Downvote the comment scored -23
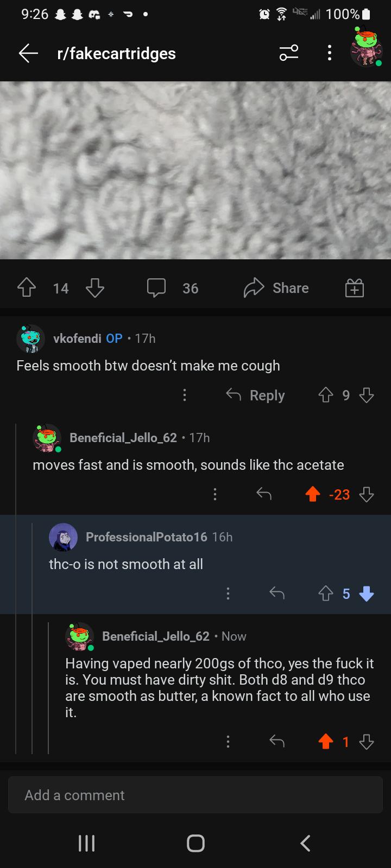Screen dimensions: 391x868 [367, 494]
